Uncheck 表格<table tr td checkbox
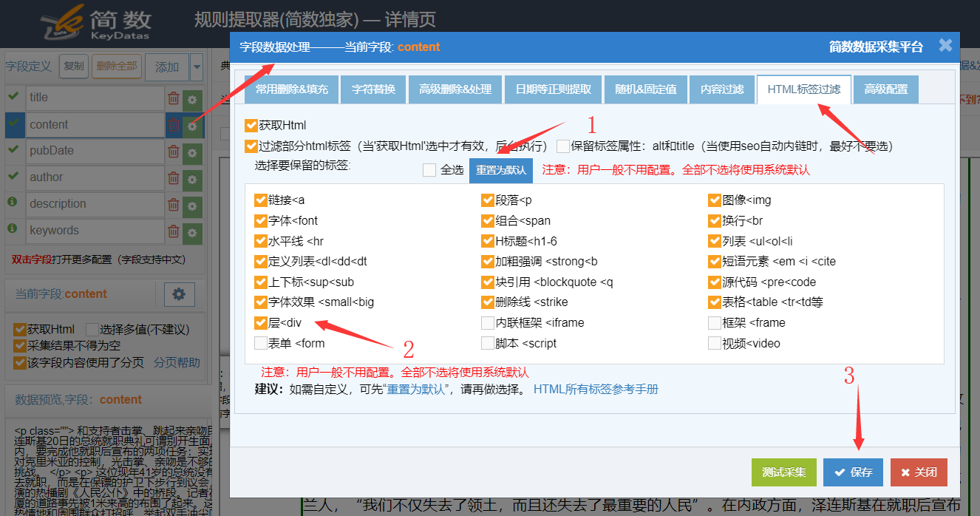The width and height of the screenshot is (980, 516). coord(715,302)
